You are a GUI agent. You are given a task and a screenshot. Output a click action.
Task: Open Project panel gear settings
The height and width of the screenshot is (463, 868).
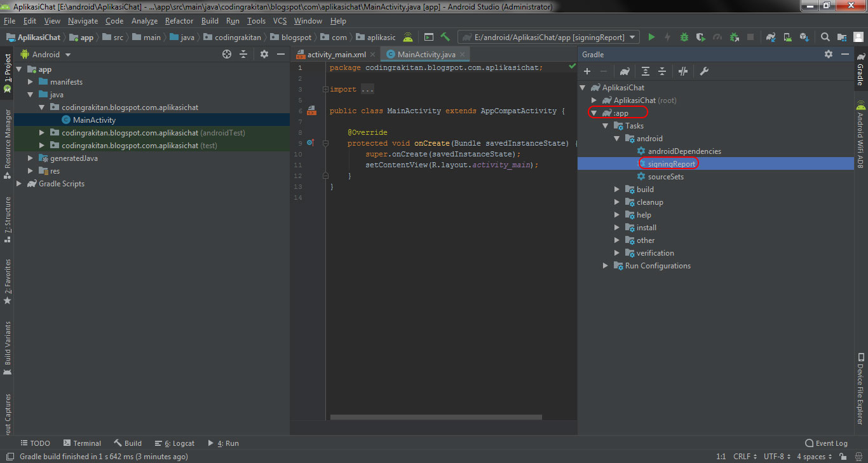pyautogui.click(x=264, y=55)
